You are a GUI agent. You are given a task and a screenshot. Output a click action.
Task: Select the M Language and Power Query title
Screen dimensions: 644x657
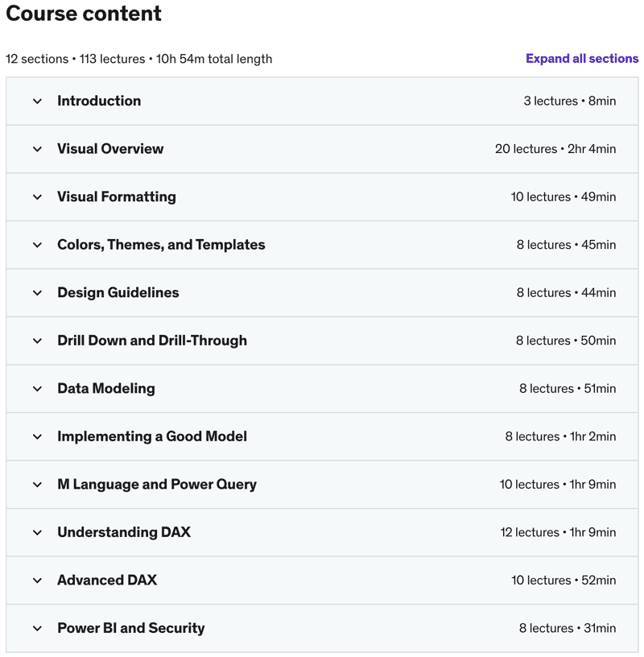tap(157, 485)
